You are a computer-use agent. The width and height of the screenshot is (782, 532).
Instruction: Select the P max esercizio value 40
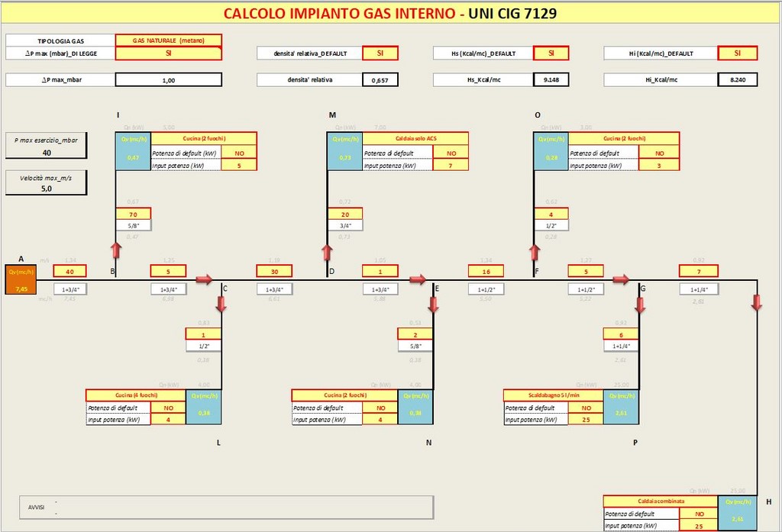[x=47, y=153]
